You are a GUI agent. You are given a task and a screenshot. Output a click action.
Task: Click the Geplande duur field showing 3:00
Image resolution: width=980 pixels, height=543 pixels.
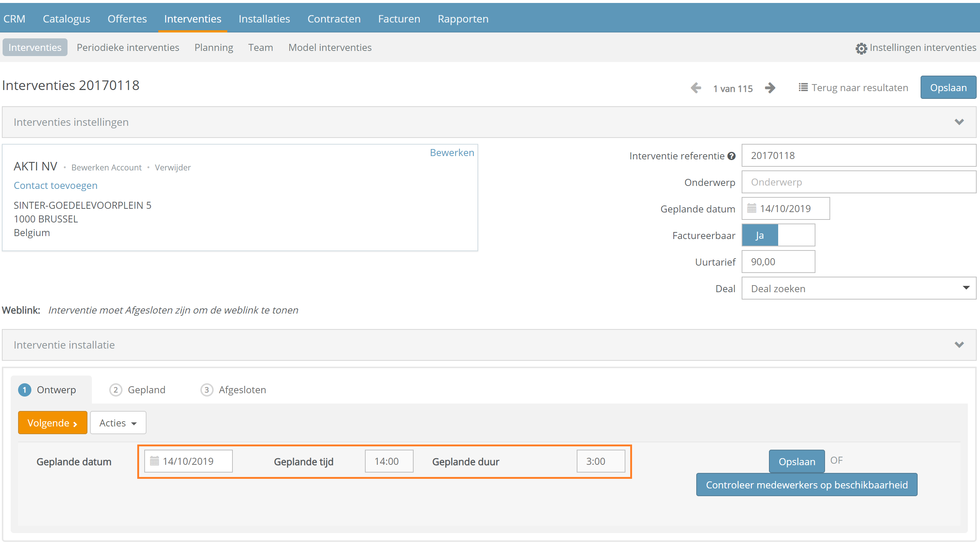(x=601, y=461)
